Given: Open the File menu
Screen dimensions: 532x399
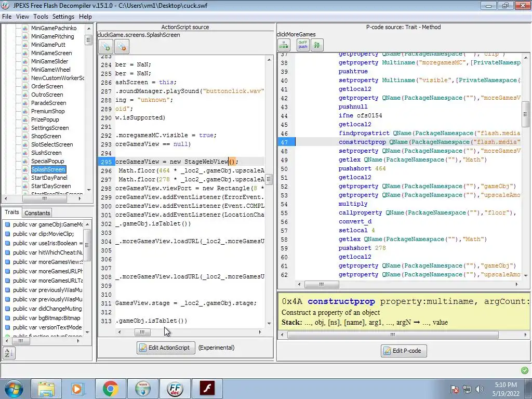Looking at the screenshot, I should (6, 16).
